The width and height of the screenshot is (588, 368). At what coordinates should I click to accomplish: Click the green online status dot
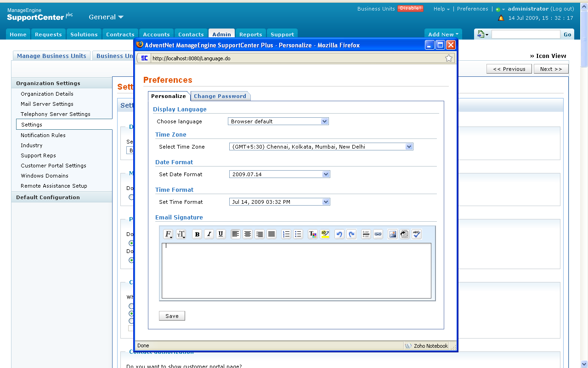(498, 9)
